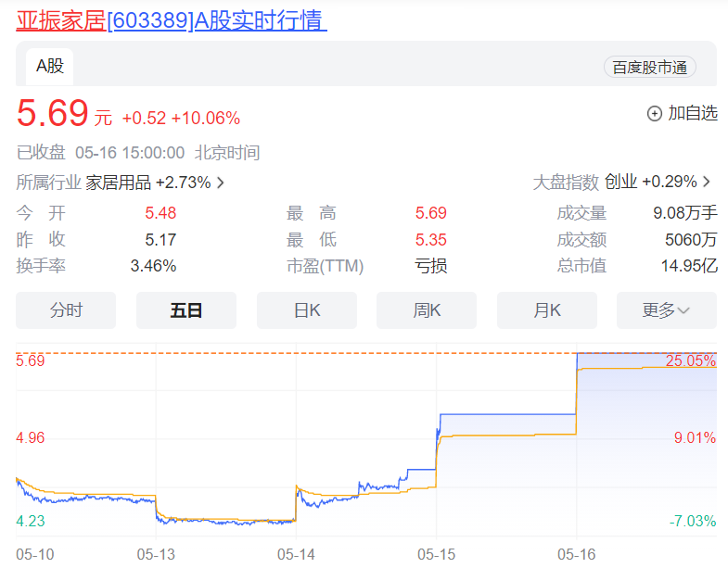Switch chart to 分时 view

pos(66,310)
